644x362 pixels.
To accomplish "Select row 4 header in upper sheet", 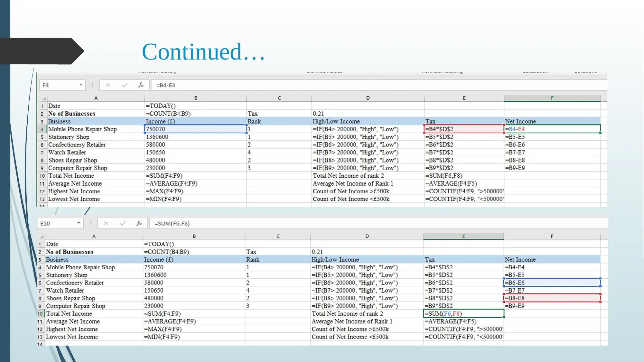I will [x=42, y=129].
